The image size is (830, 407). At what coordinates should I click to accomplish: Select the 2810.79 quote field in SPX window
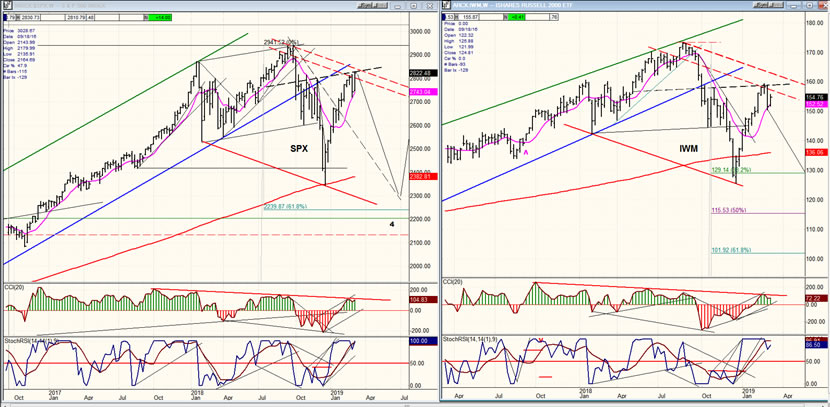coord(76,17)
